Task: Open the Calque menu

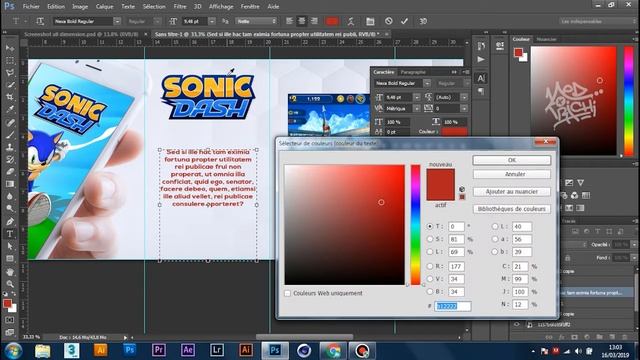Action: [x=104, y=7]
